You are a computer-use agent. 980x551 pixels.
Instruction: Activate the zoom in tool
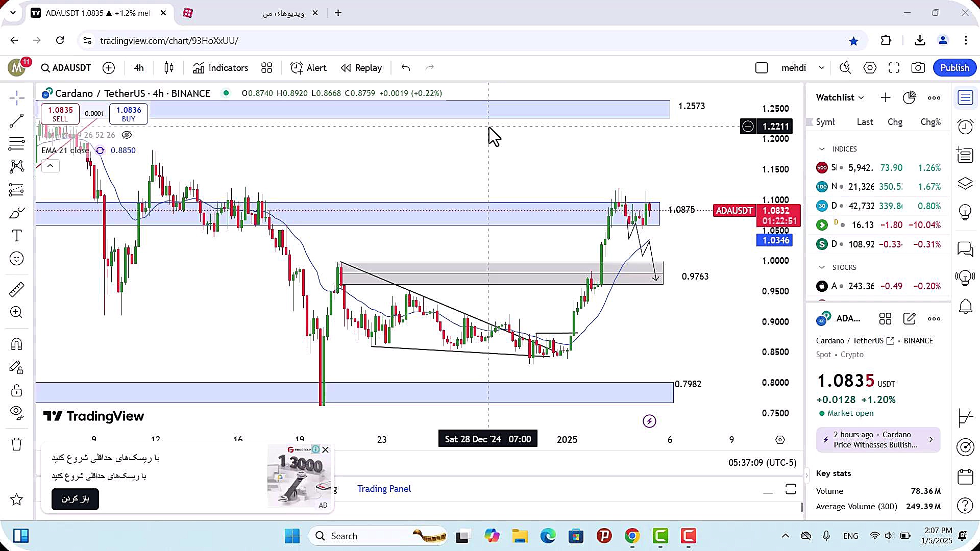coord(17,312)
